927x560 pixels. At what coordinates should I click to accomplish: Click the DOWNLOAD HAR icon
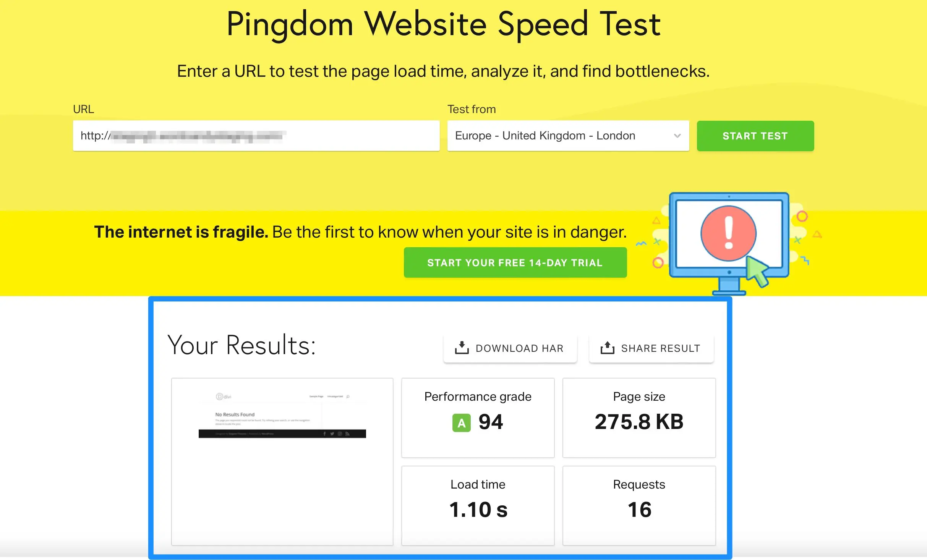click(462, 348)
